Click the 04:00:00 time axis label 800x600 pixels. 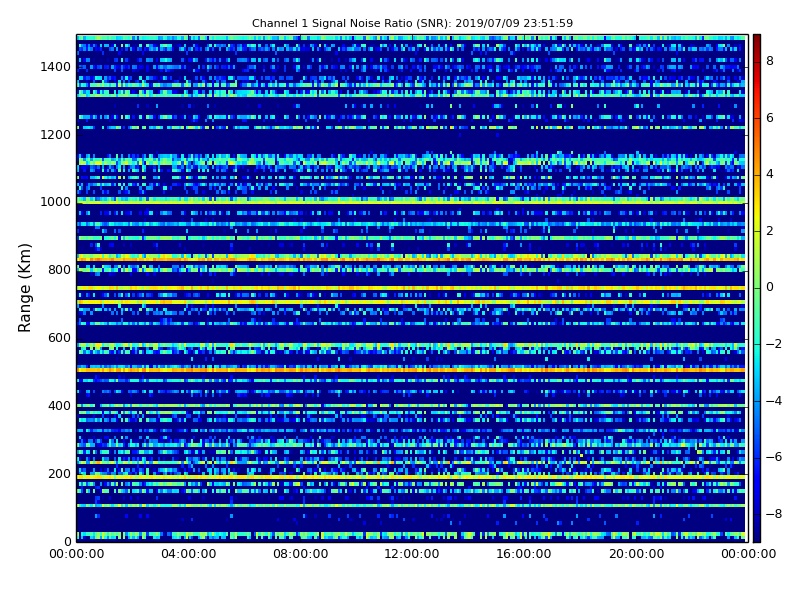(189, 554)
